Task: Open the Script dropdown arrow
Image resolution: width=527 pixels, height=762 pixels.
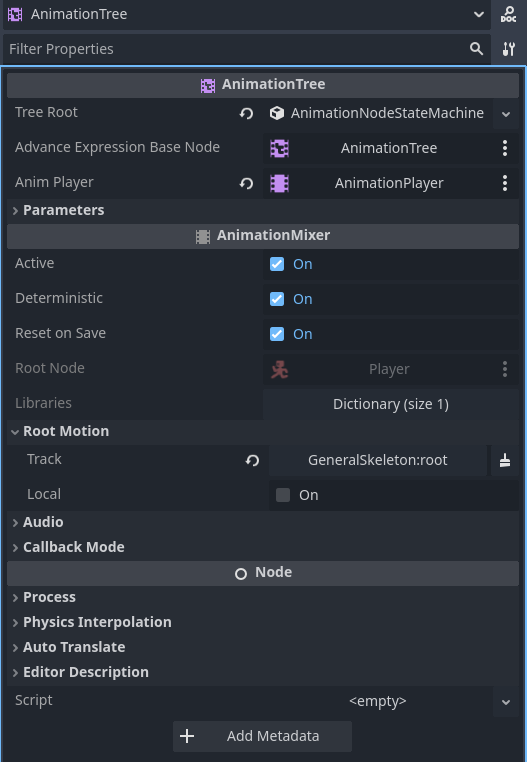Action: tap(506, 702)
